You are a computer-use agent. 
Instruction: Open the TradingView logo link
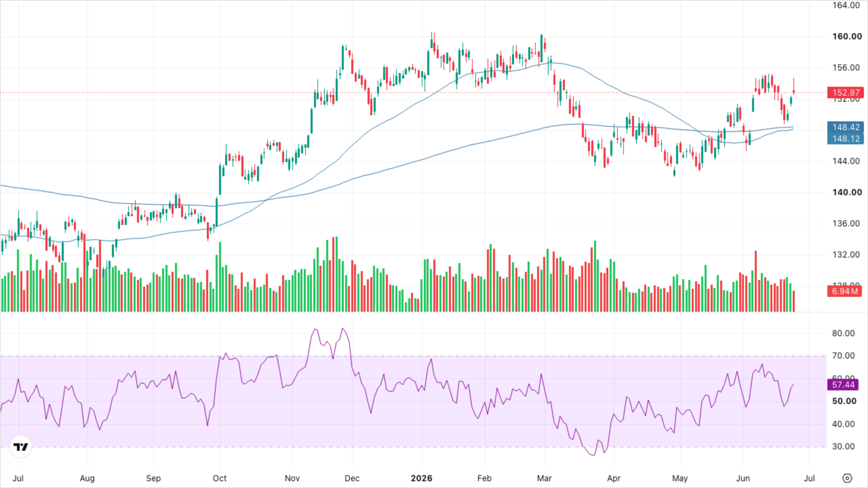point(21,447)
